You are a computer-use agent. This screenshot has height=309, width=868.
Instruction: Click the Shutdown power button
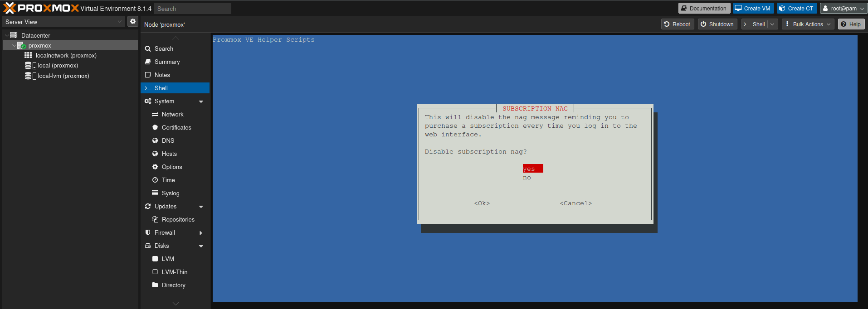pos(717,24)
